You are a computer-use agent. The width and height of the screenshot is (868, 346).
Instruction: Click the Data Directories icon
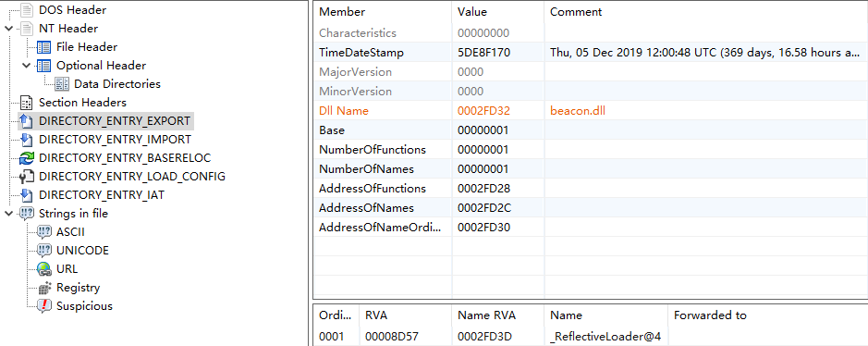click(62, 84)
